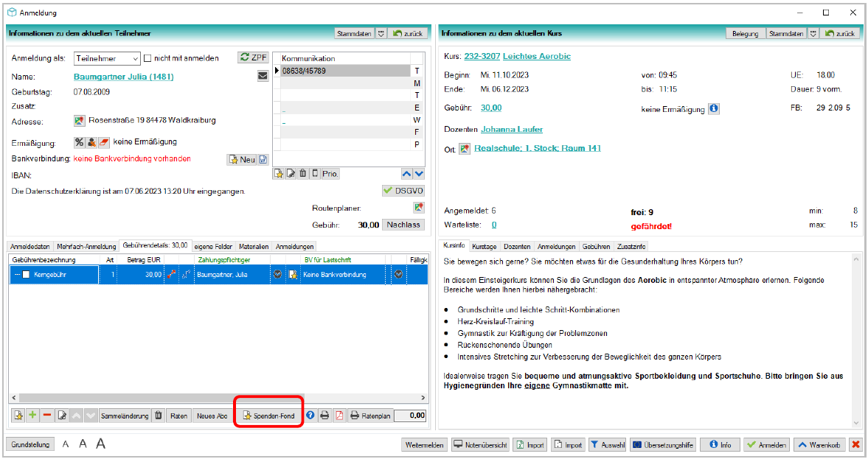
Task: Switch to the Anmeldedaten tab
Action: coord(30,247)
